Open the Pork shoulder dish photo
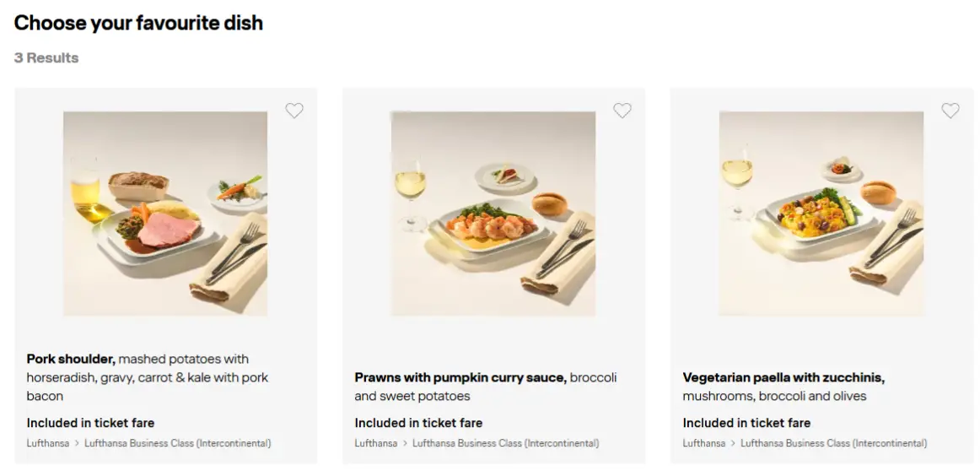This screenshot has height=471, width=980. click(x=165, y=214)
